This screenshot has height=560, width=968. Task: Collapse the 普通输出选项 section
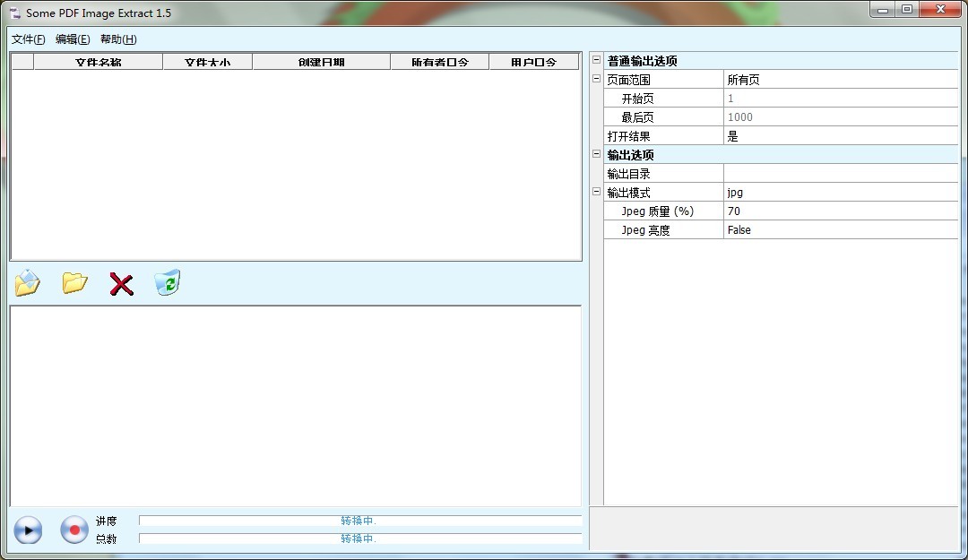pyautogui.click(x=597, y=61)
